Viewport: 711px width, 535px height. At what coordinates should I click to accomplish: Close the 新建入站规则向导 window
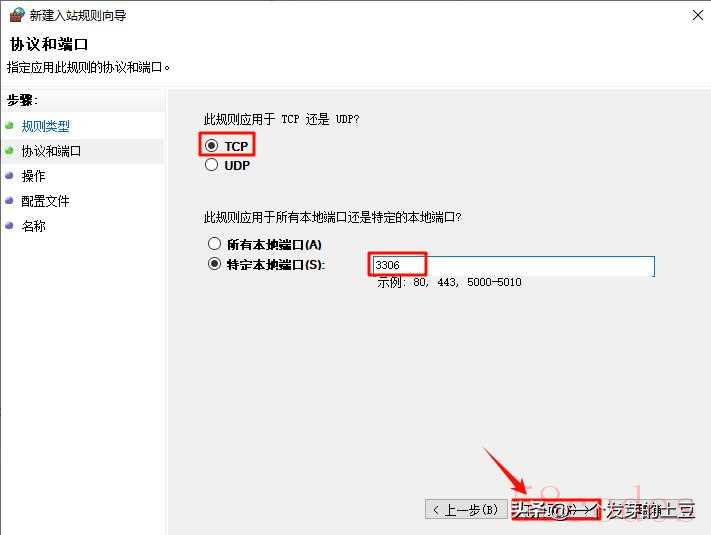tap(697, 15)
